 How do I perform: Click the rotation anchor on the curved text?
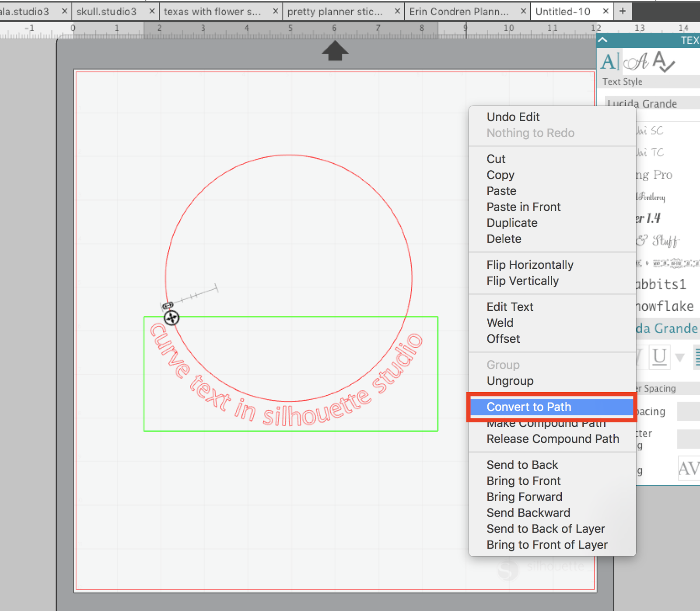tap(171, 318)
